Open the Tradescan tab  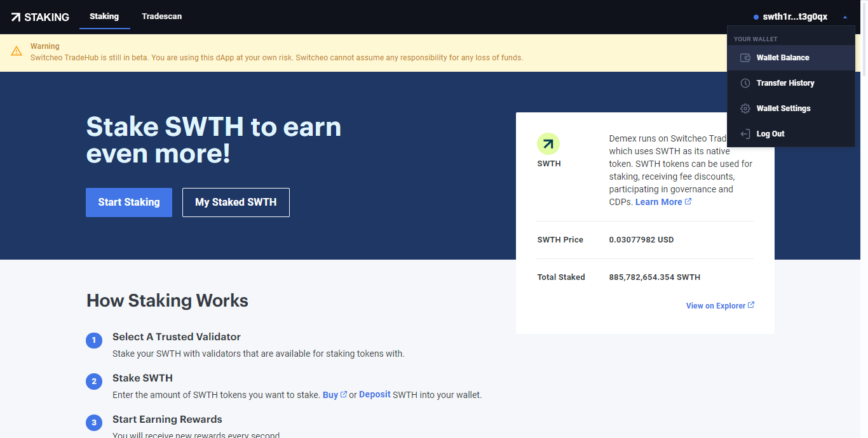(162, 17)
